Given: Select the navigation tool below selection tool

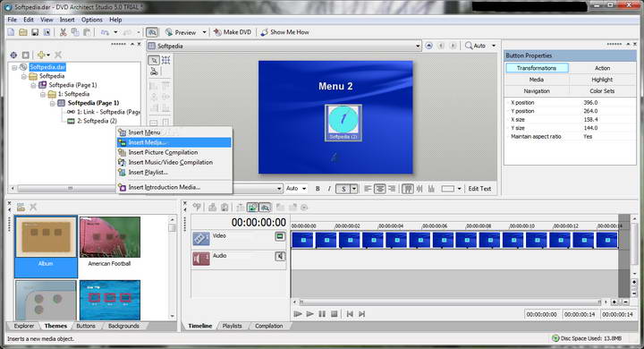Looking at the screenshot, I should click(154, 72).
